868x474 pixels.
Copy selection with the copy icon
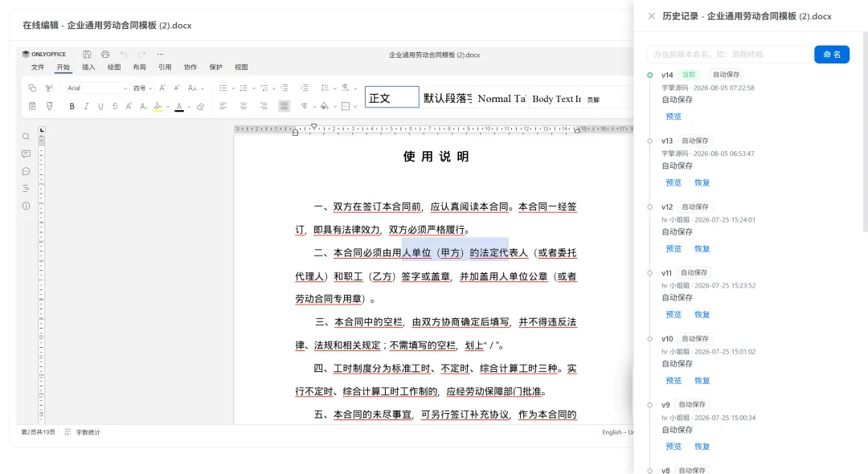pyautogui.click(x=32, y=88)
